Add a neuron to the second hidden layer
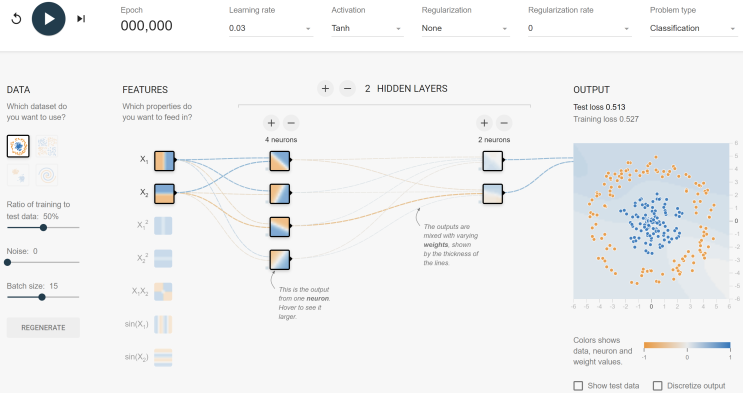Viewport: 743px width, 393px height. (x=484, y=123)
